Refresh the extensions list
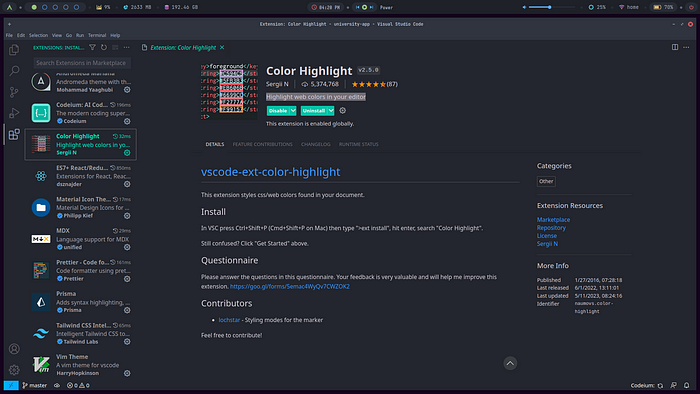 [104, 47]
